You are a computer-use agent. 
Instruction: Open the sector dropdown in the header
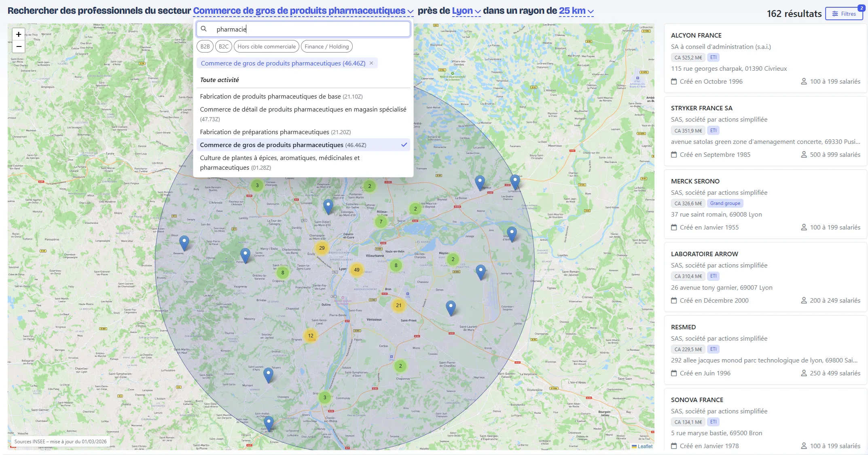pyautogui.click(x=303, y=11)
